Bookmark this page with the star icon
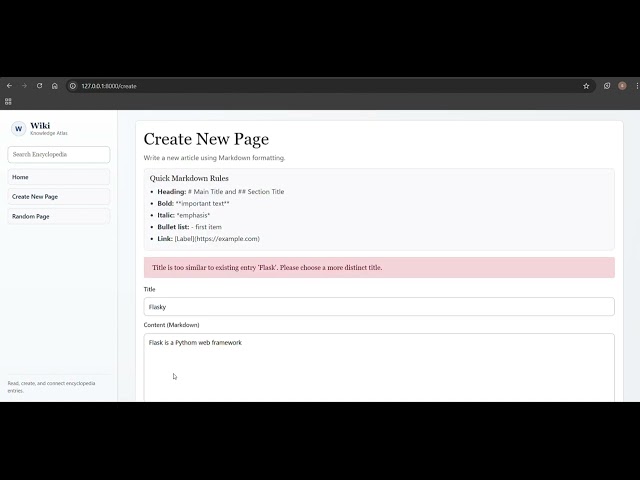Viewport: 640px width, 480px height. pos(586,86)
